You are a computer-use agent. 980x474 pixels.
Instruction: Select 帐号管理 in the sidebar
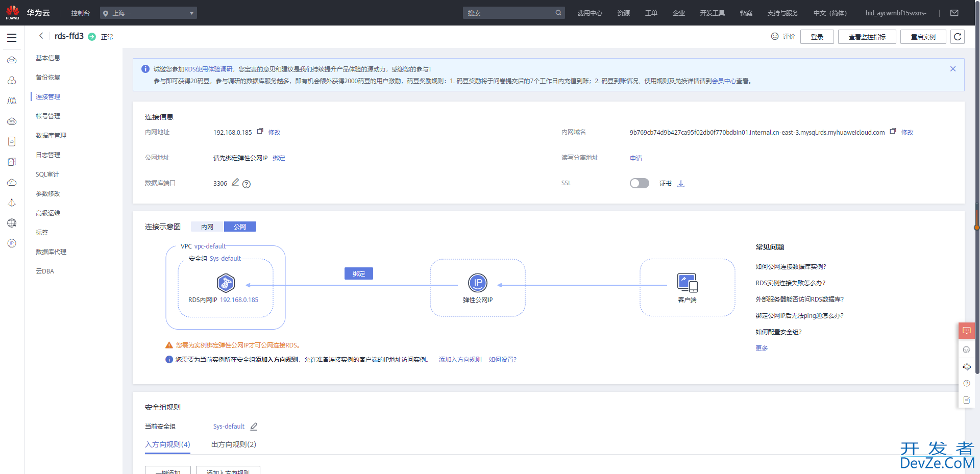(48, 116)
